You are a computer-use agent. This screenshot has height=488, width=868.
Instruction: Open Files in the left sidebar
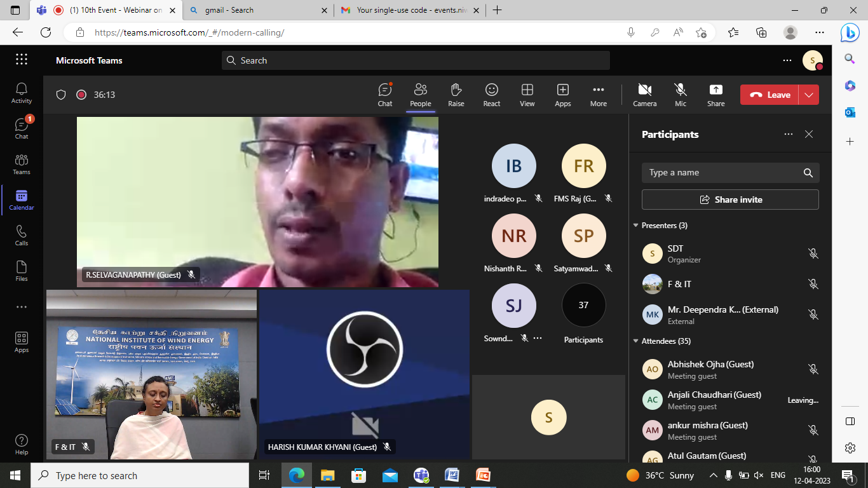coord(22,271)
